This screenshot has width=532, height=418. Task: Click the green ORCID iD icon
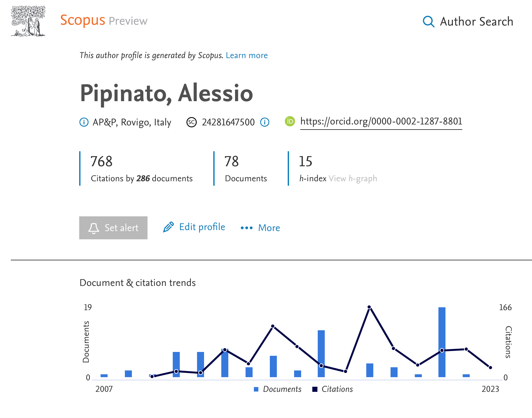[x=290, y=121]
